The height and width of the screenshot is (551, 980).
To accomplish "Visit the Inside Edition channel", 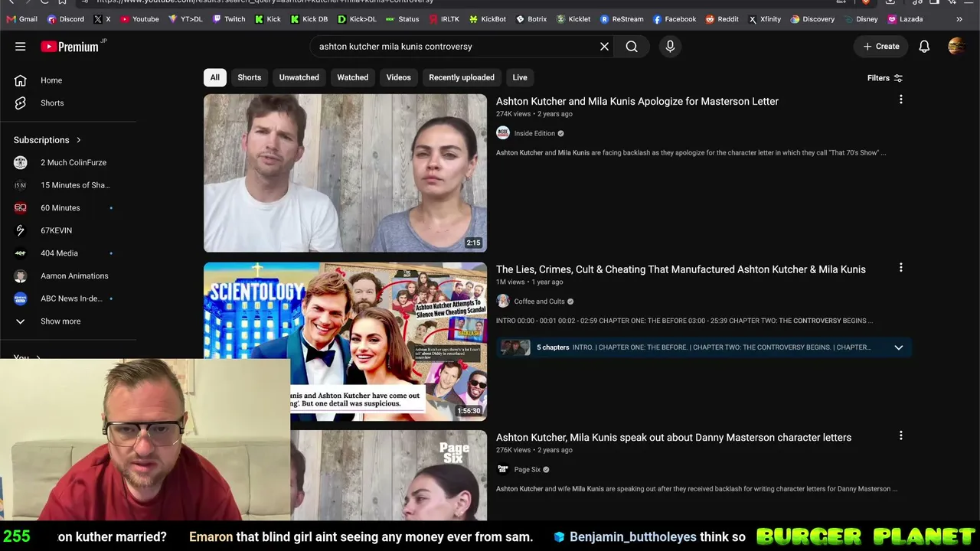I will pyautogui.click(x=534, y=133).
